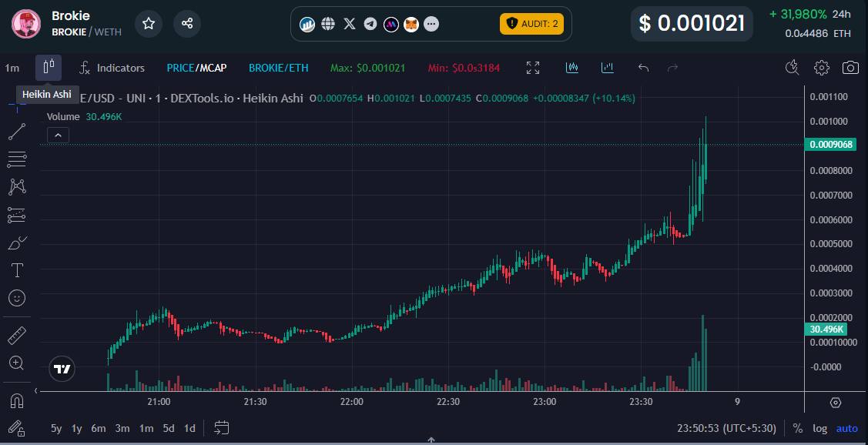Toggle auto scale button

(847, 428)
